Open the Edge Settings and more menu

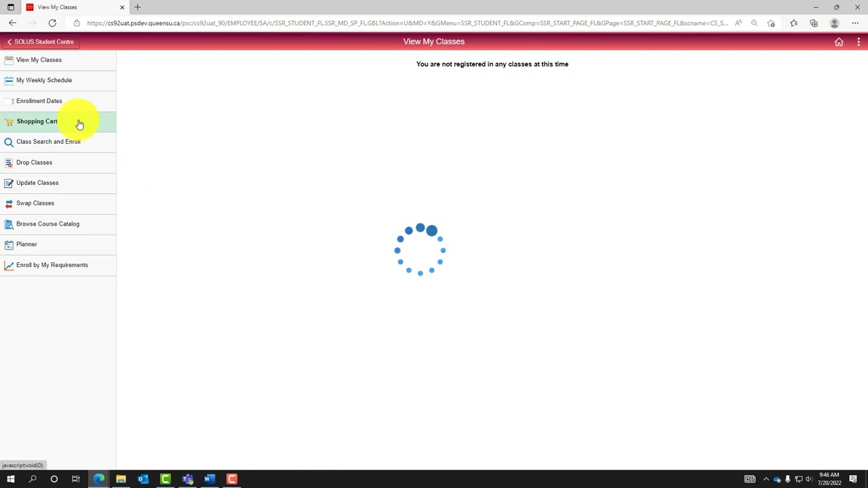tap(855, 23)
